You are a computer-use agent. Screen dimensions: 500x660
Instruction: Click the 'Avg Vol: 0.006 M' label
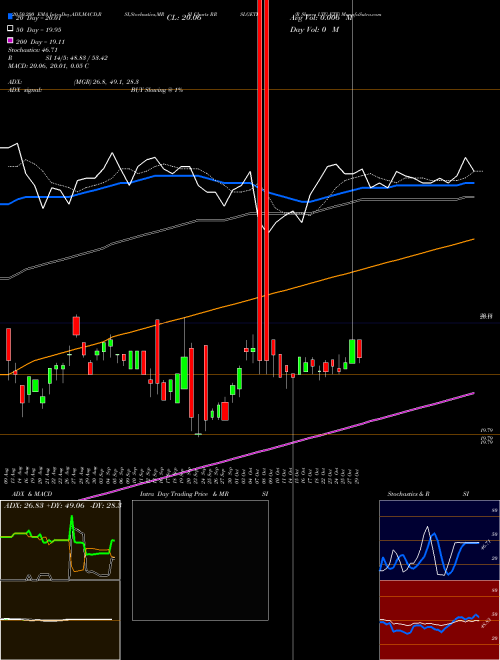pos(321,18)
